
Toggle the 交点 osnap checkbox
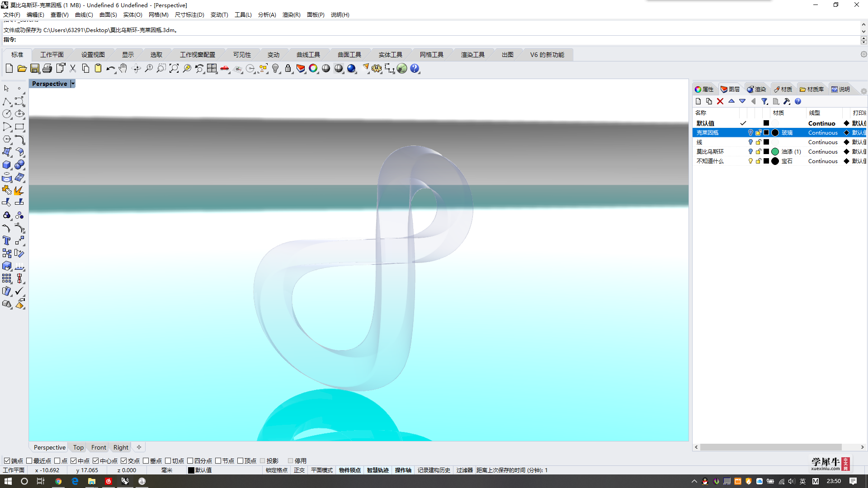click(123, 461)
